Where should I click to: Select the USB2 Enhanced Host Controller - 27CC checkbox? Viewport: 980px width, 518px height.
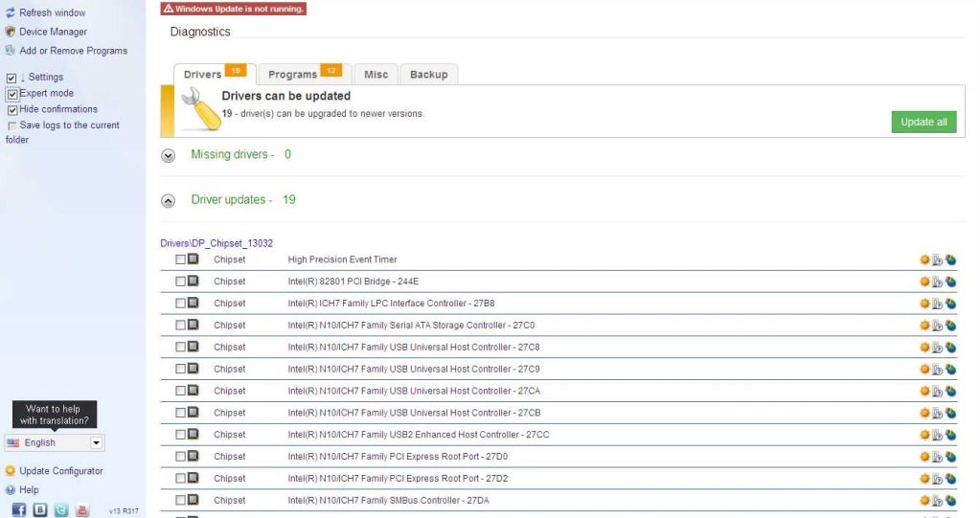[181, 435]
